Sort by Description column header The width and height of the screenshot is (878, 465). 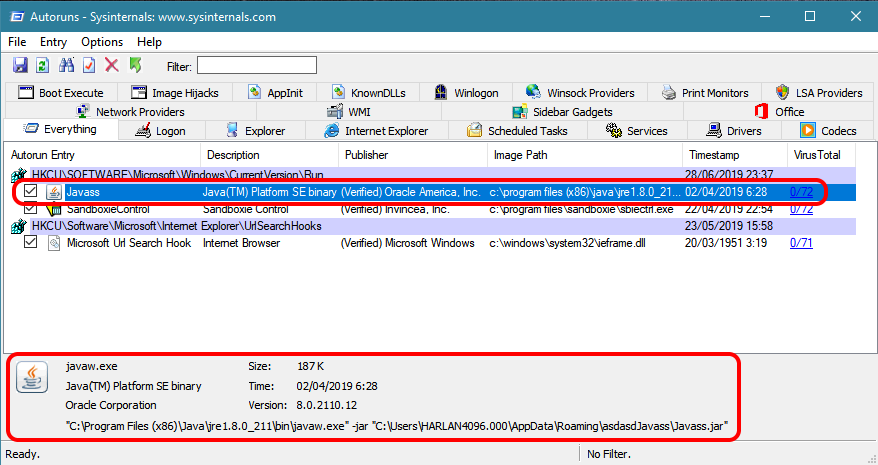(269, 155)
